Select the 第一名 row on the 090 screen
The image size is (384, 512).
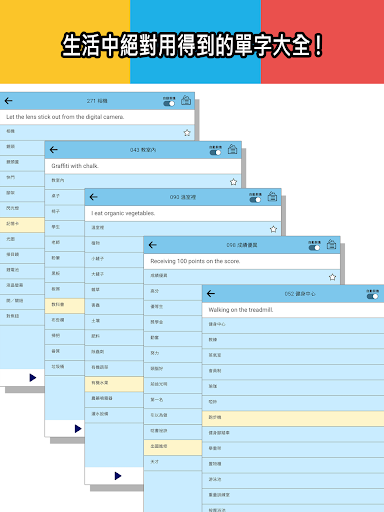173,400
